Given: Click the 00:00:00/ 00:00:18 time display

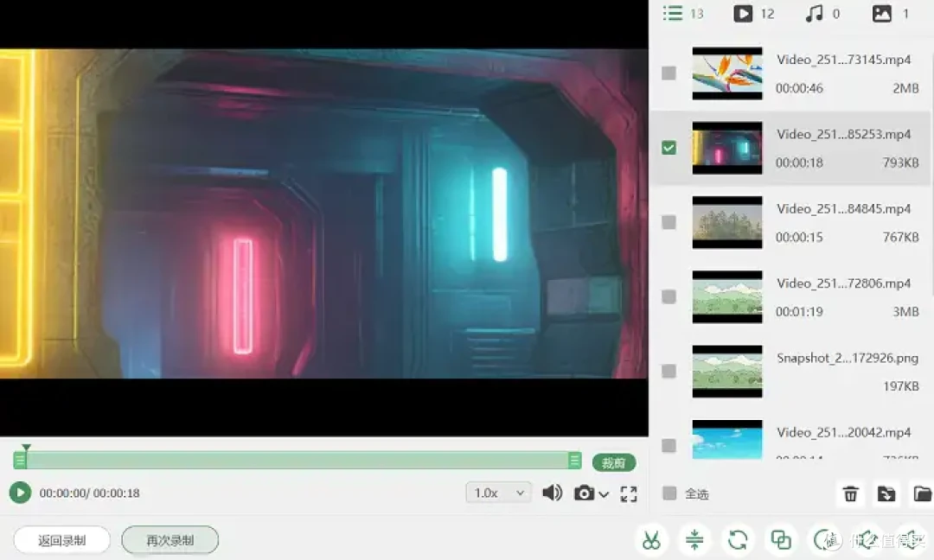Looking at the screenshot, I should [x=89, y=493].
